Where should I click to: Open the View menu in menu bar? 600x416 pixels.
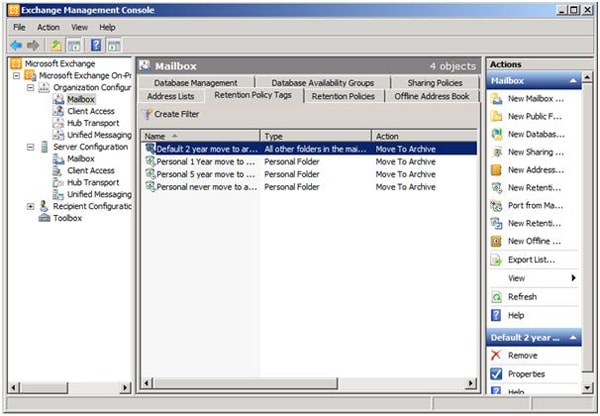79,27
